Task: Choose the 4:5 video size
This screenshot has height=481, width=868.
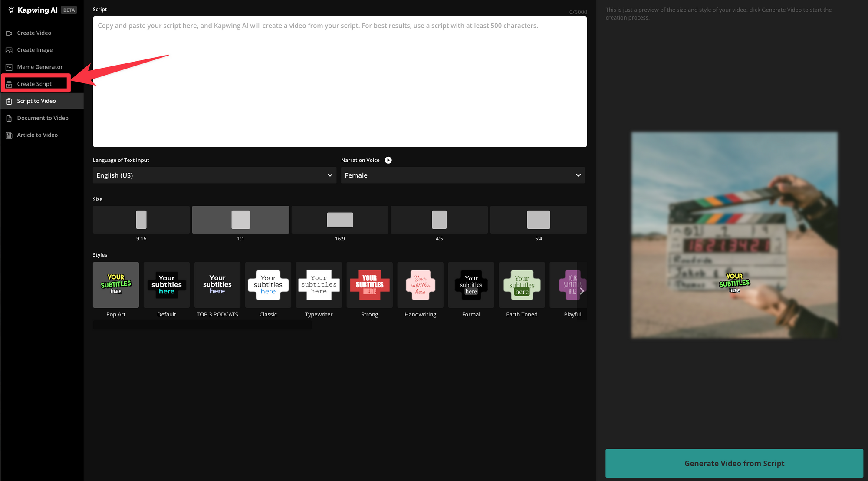Action: point(439,220)
